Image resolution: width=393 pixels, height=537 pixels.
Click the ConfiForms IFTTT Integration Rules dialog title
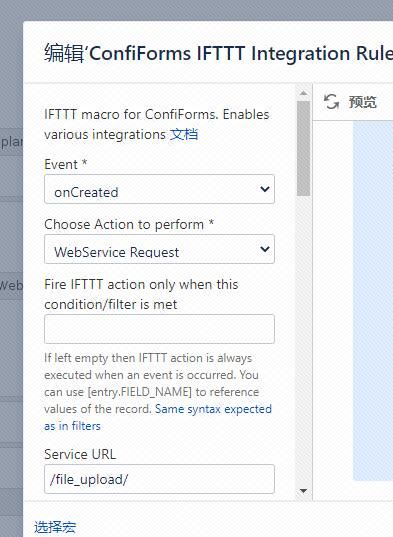(218, 53)
